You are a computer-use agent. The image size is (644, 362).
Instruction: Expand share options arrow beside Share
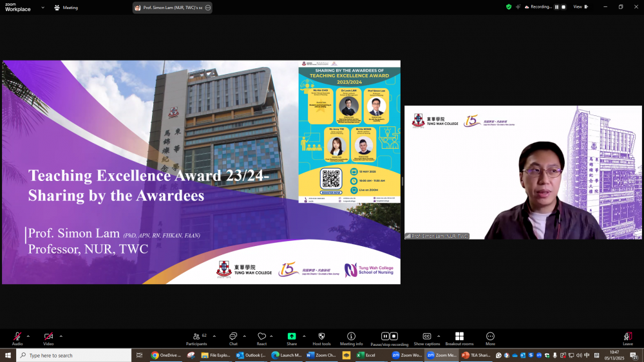[x=304, y=336]
